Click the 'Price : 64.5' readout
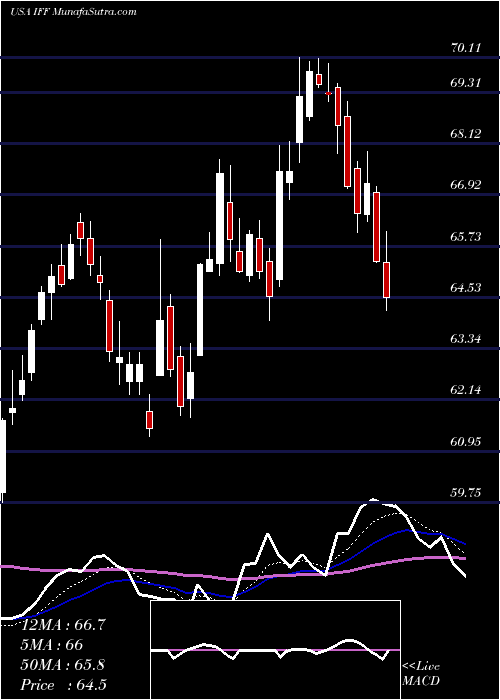Image resolution: width=500 pixels, height=700 pixels. point(64,685)
